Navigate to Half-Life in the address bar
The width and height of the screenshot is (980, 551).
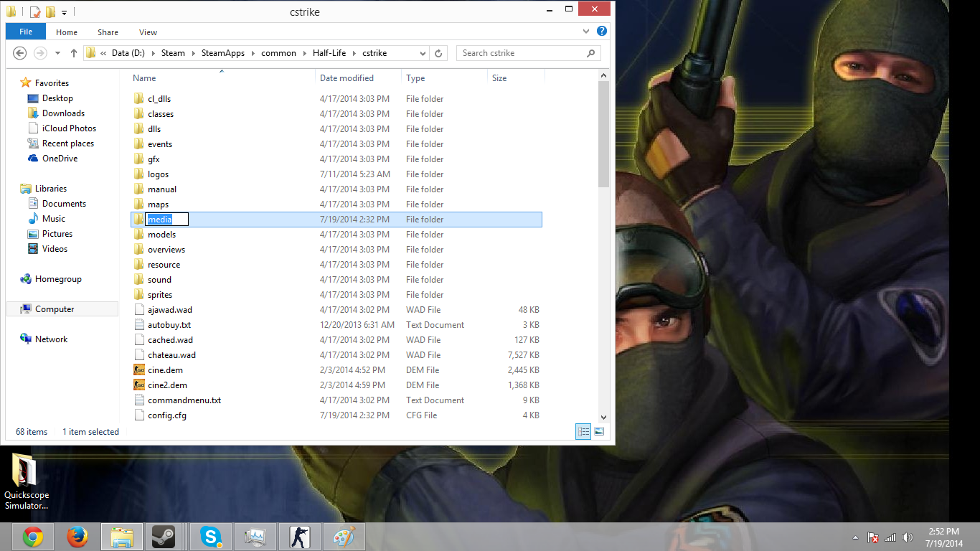coord(329,53)
